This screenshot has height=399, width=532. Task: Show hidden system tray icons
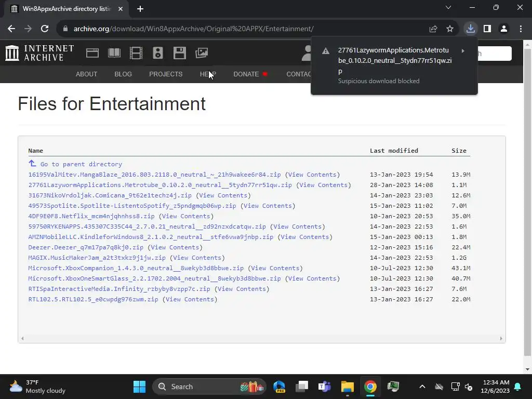422,387
